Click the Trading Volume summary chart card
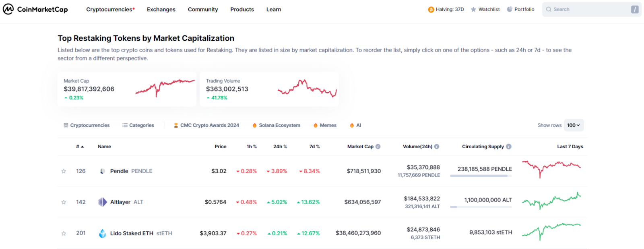 pyautogui.click(x=269, y=89)
